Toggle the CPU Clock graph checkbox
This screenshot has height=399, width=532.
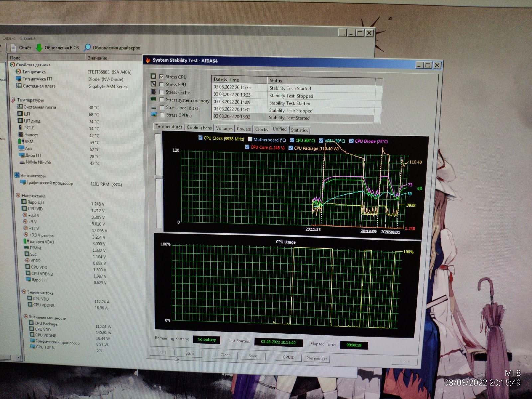pyautogui.click(x=200, y=138)
